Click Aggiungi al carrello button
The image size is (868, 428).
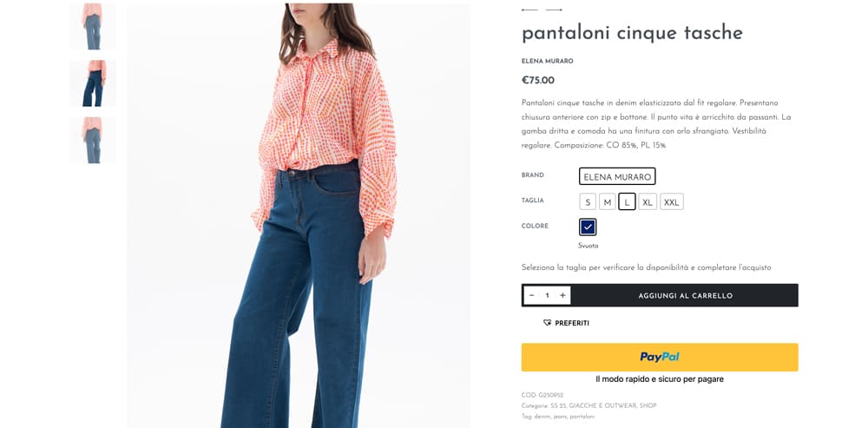[x=685, y=295]
